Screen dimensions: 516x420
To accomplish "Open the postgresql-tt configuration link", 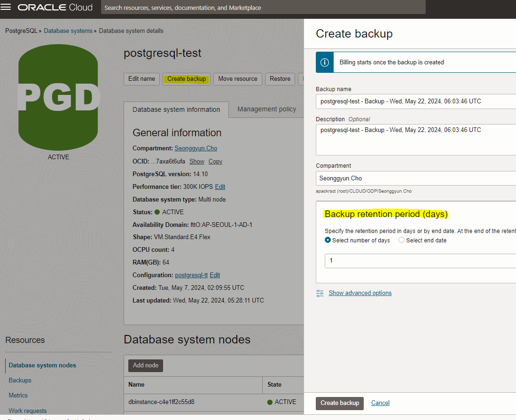I will tap(191, 275).
